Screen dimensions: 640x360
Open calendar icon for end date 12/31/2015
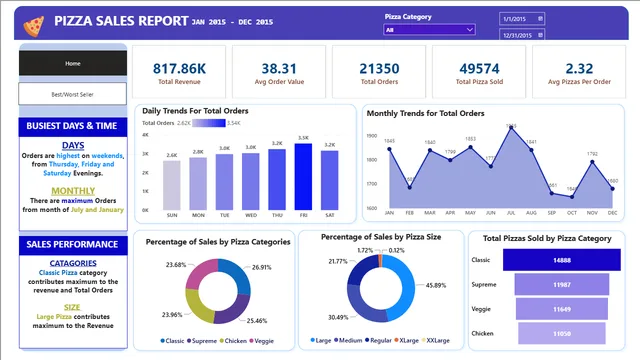click(540, 35)
